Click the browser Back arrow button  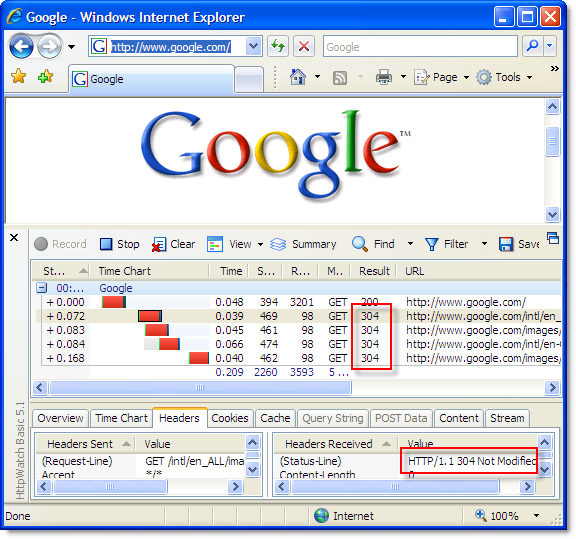click(x=21, y=46)
